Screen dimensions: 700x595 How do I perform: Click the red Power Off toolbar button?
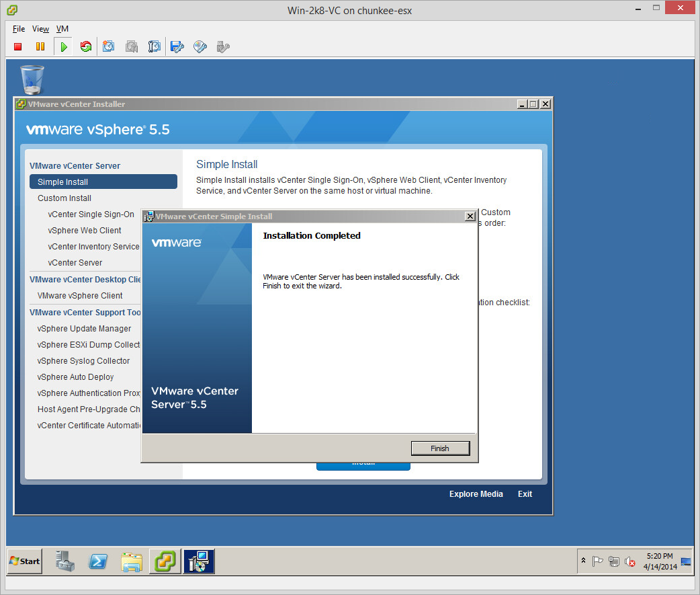pyautogui.click(x=18, y=46)
